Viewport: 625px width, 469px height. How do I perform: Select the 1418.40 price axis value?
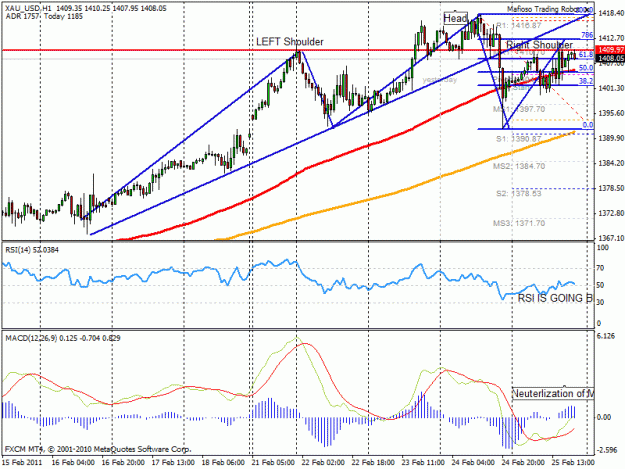(x=611, y=13)
